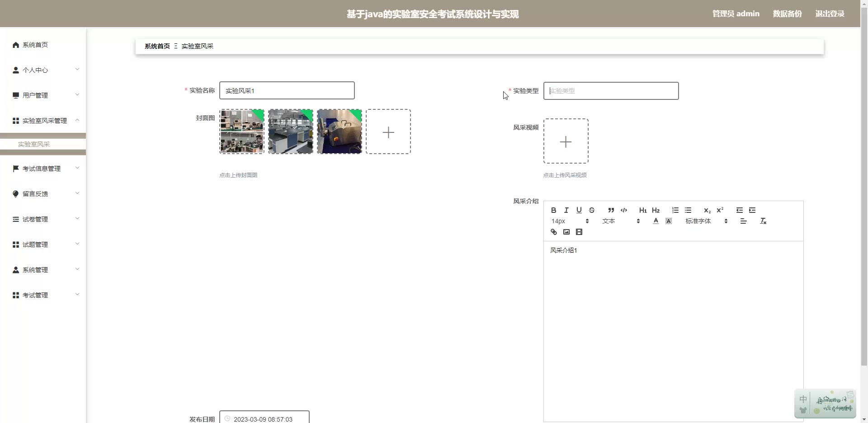Open the text color picker
This screenshot has height=423, width=868.
pos(656,221)
